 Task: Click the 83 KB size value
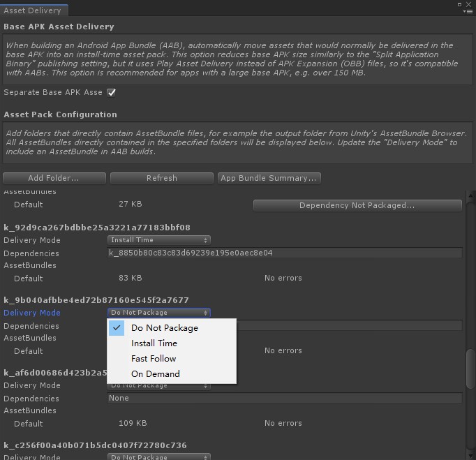click(x=131, y=278)
